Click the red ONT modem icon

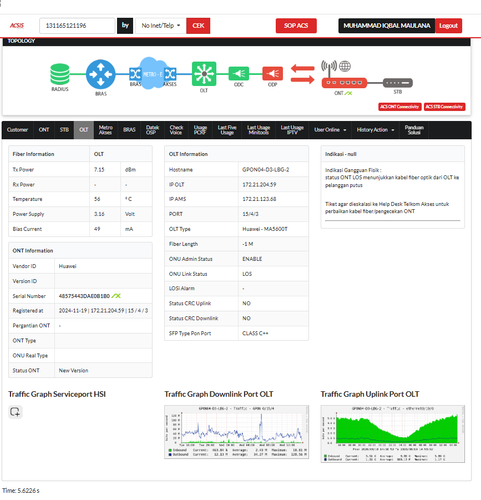344,83
